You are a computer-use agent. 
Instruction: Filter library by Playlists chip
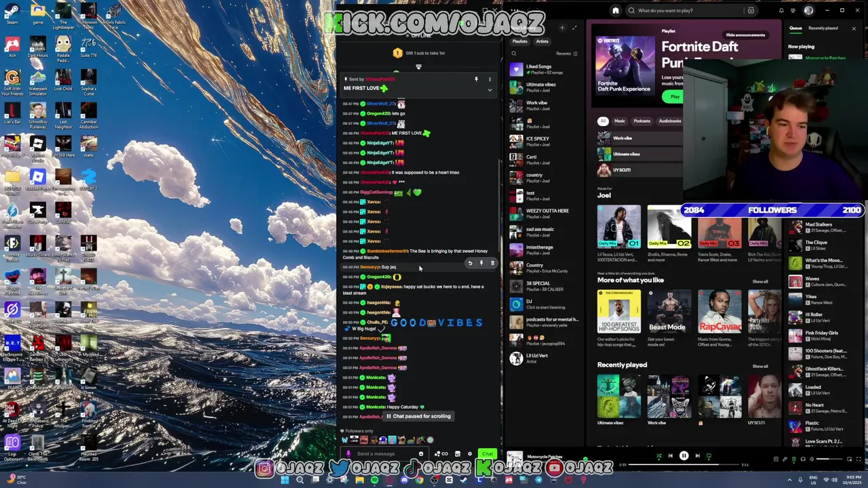tap(520, 41)
